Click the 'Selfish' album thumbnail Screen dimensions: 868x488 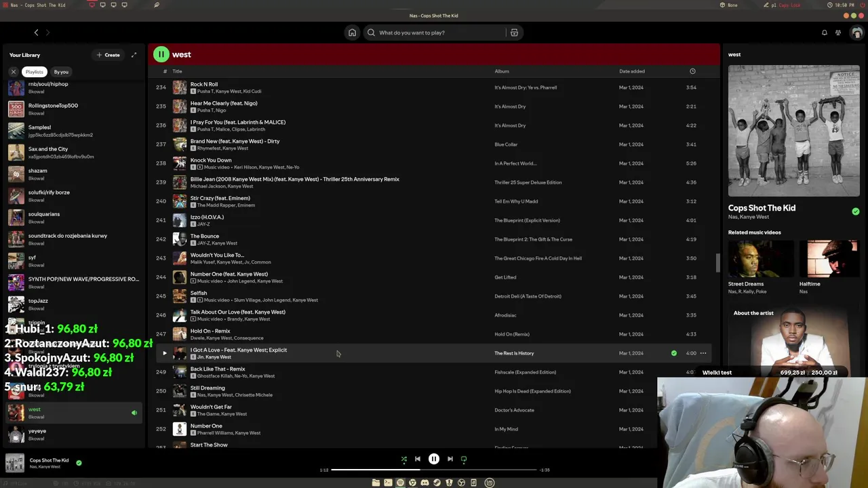tap(180, 296)
